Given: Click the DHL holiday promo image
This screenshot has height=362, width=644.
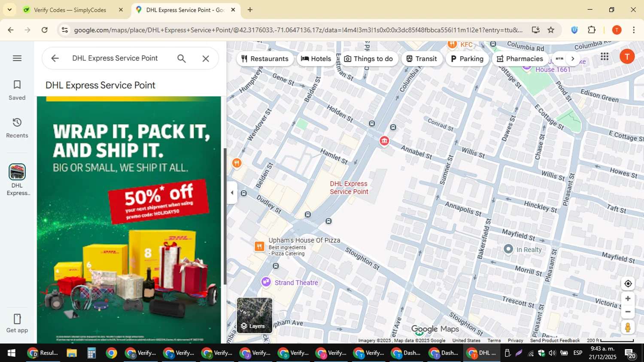Looking at the screenshot, I should [x=129, y=220].
